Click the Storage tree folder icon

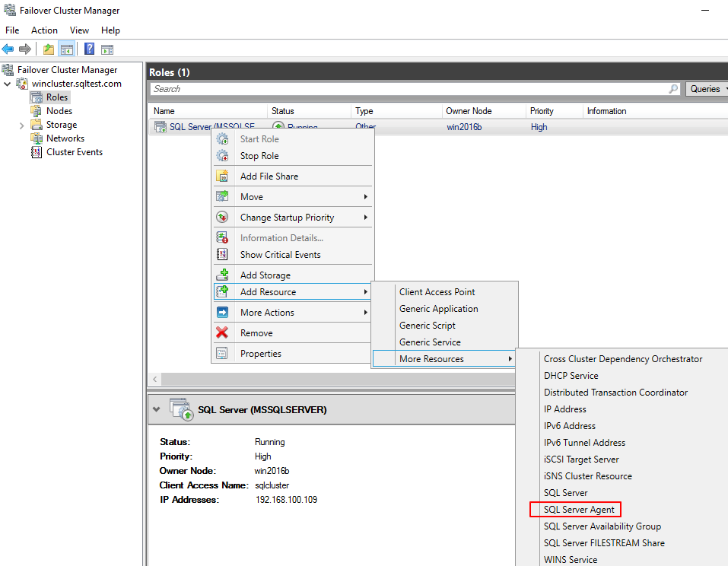tap(37, 125)
